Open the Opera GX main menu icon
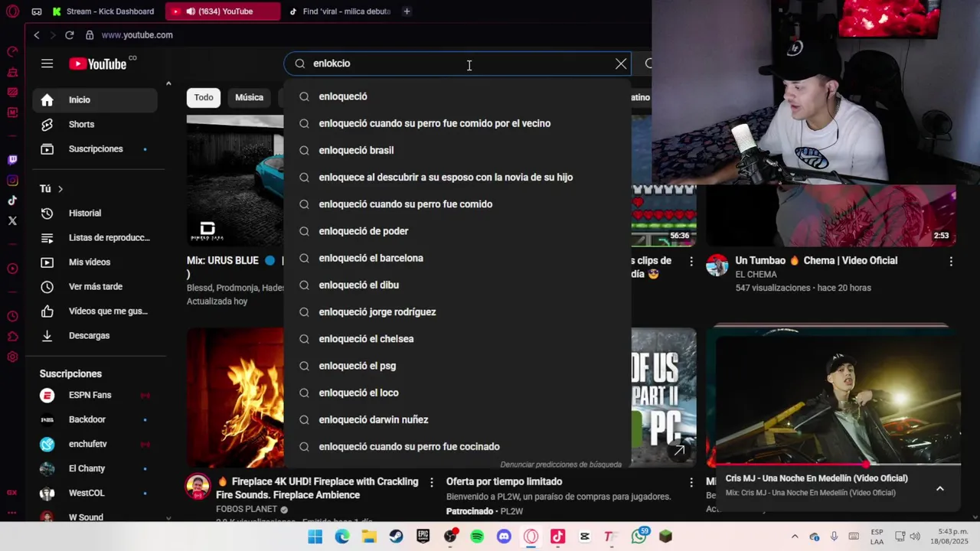Viewport: 980px width, 551px height. pyautogui.click(x=11, y=11)
